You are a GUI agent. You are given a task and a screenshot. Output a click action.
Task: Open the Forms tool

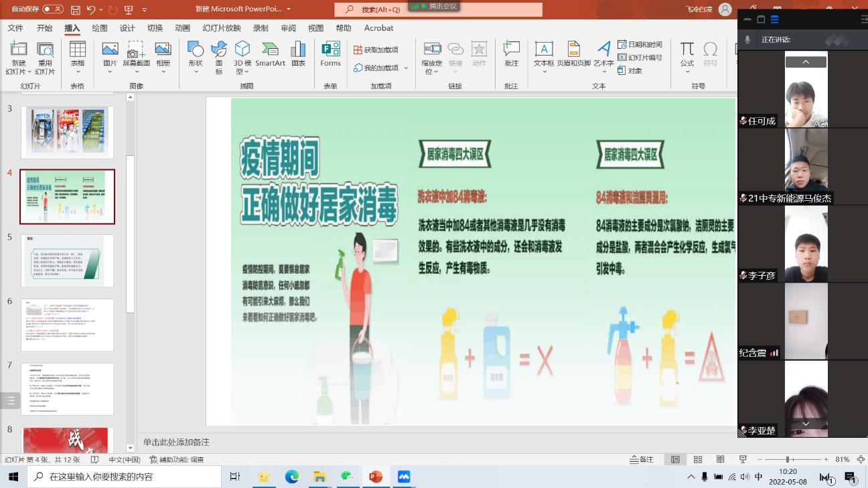pos(330,54)
